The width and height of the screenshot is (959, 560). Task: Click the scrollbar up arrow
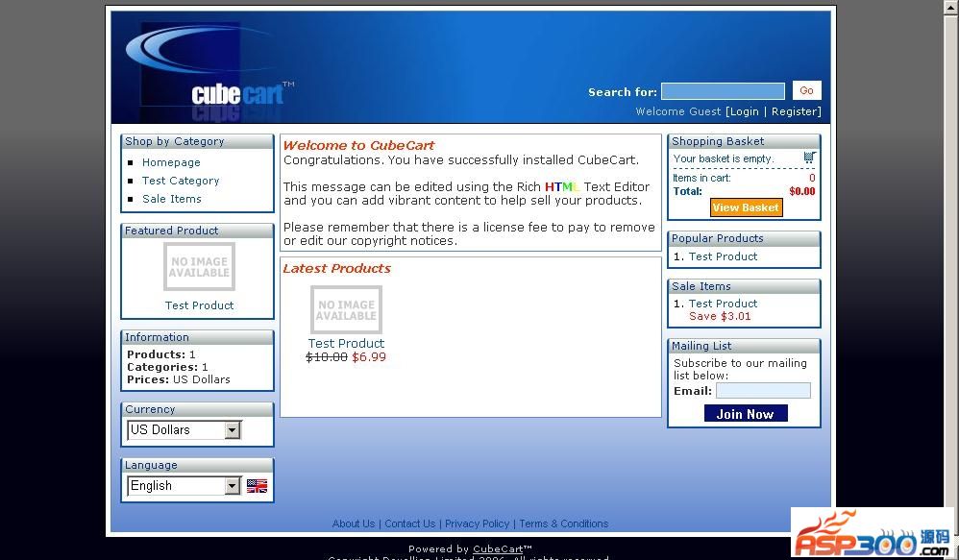point(952,7)
